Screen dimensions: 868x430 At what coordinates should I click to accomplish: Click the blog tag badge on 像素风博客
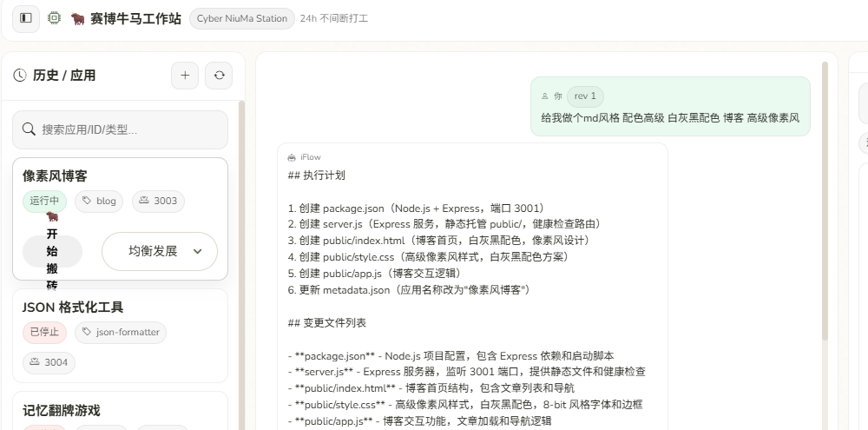(x=99, y=201)
